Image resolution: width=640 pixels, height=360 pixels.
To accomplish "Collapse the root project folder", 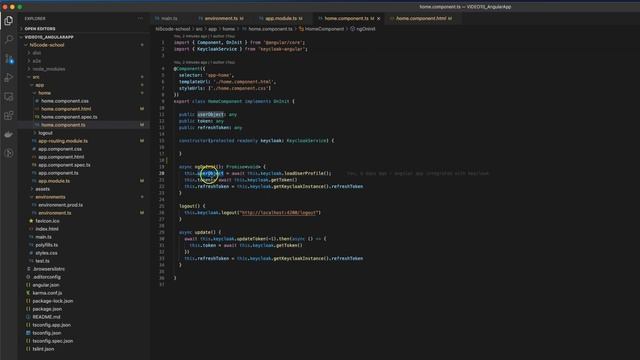I will [x=47, y=45].
